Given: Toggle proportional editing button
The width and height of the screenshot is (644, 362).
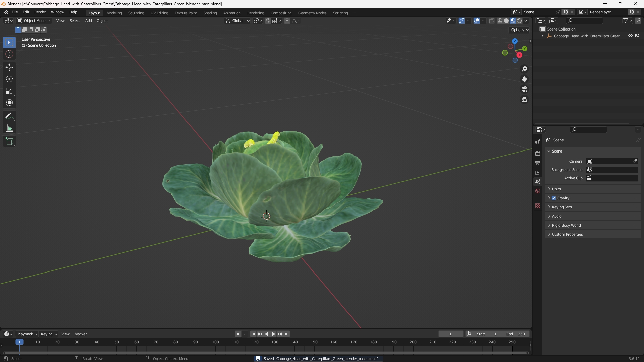Looking at the screenshot, I should click(287, 21).
